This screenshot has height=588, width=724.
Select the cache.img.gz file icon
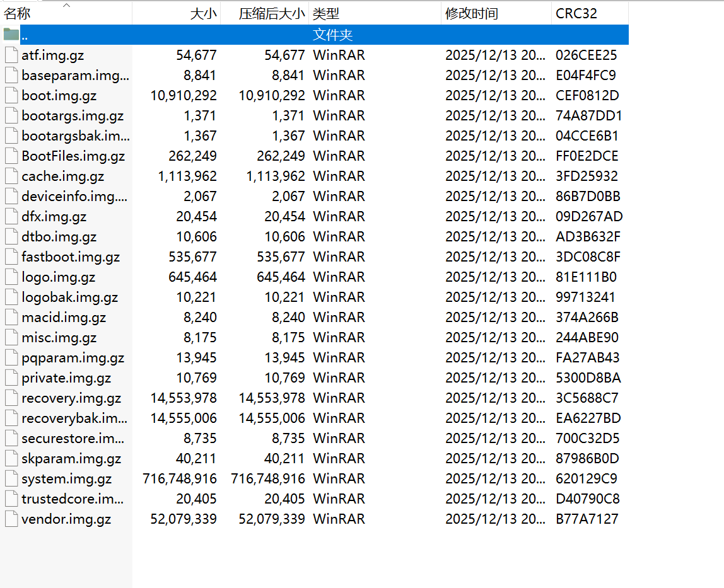pyautogui.click(x=11, y=176)
